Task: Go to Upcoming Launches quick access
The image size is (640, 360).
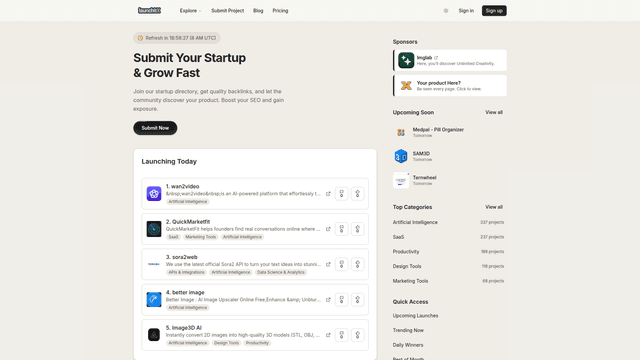Action: (x=415, y=316)
